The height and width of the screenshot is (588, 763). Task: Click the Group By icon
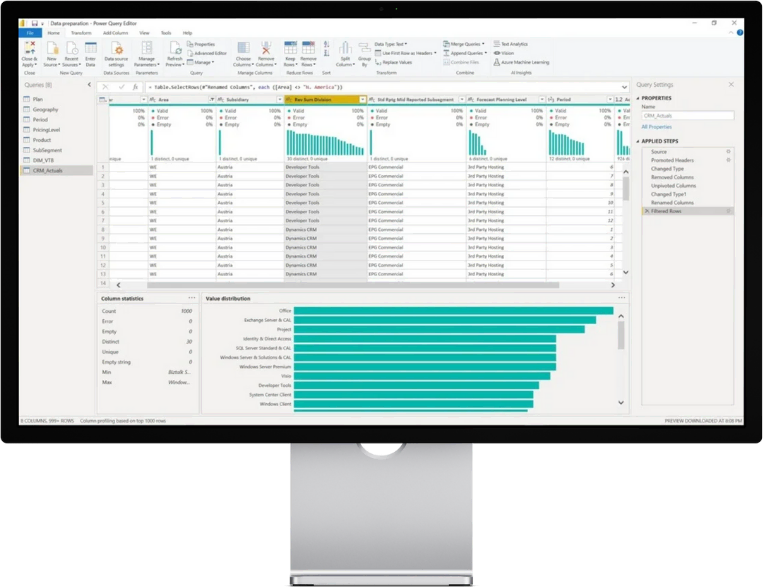point(364,48)
